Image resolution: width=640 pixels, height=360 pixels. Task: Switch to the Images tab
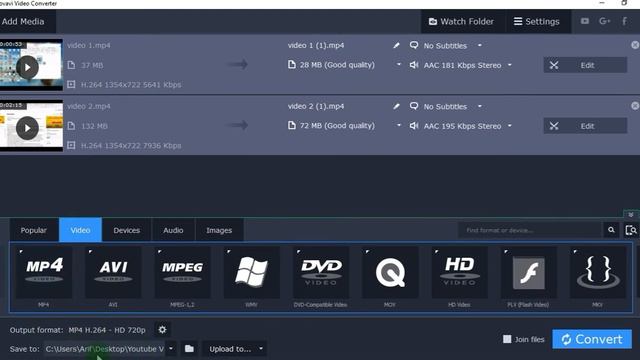(219, 230)
